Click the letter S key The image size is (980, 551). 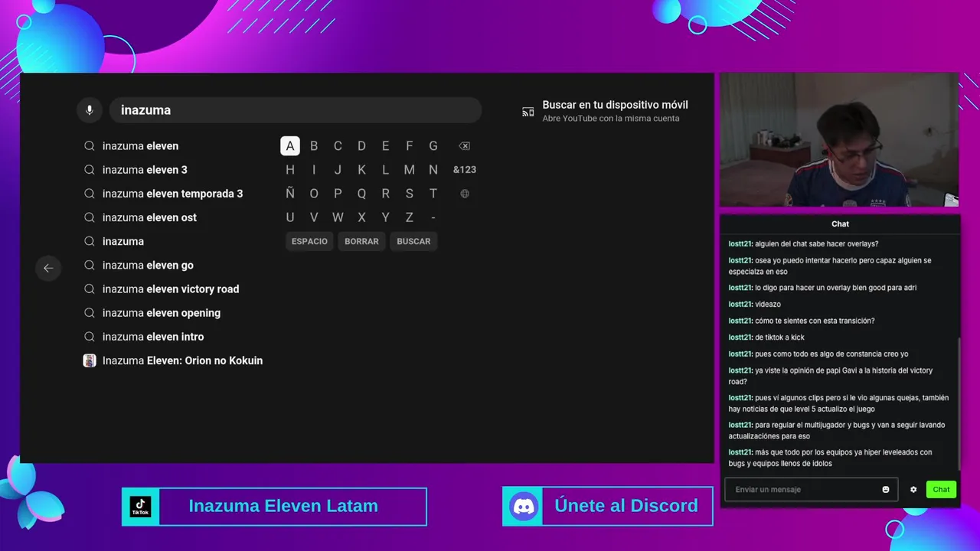coord(410,194)
